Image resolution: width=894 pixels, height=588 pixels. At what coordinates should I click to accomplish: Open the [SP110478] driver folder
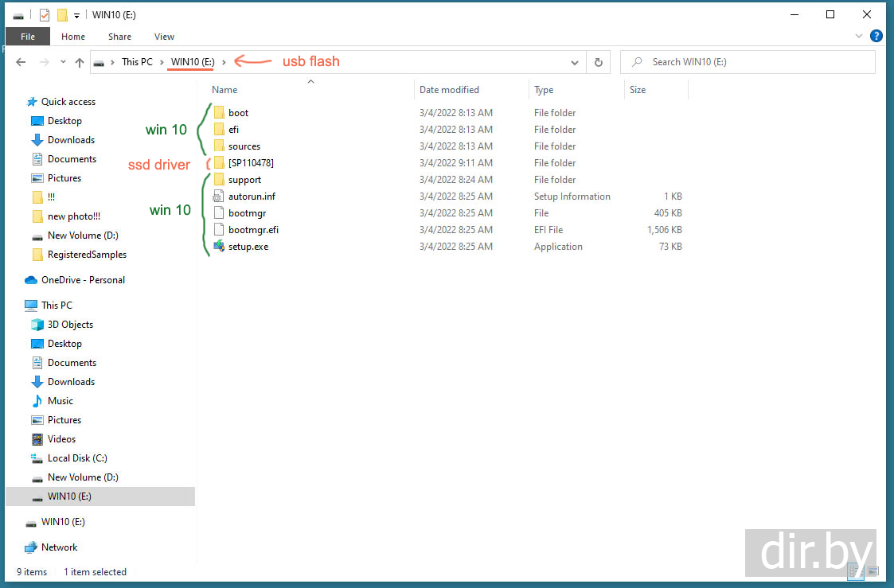pos(251,163)
